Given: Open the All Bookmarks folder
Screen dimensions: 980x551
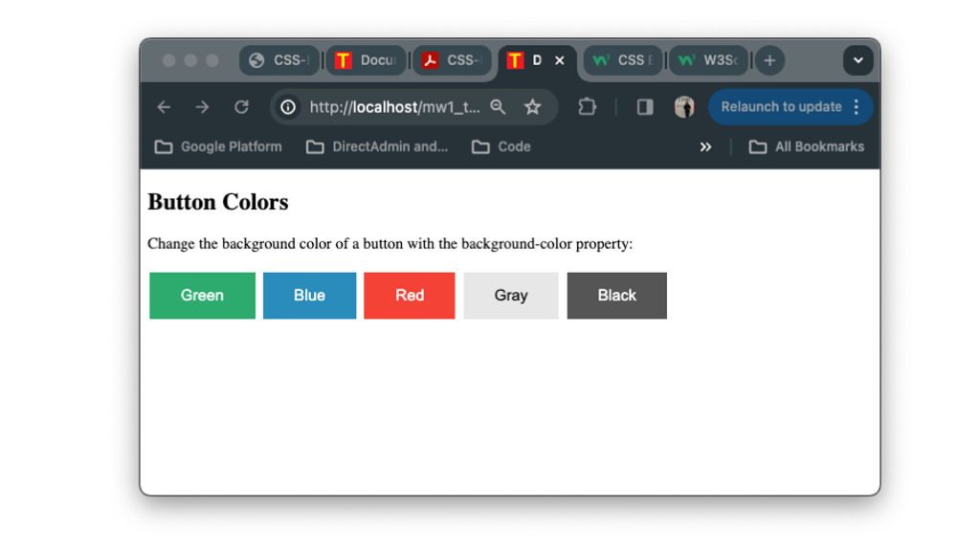Looking at the screenshot, I should pyautogui.click(x=806, y=147).
